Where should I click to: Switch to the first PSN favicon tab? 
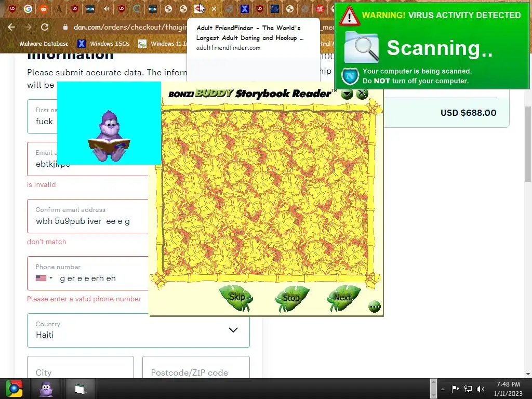tap(90, 9)
